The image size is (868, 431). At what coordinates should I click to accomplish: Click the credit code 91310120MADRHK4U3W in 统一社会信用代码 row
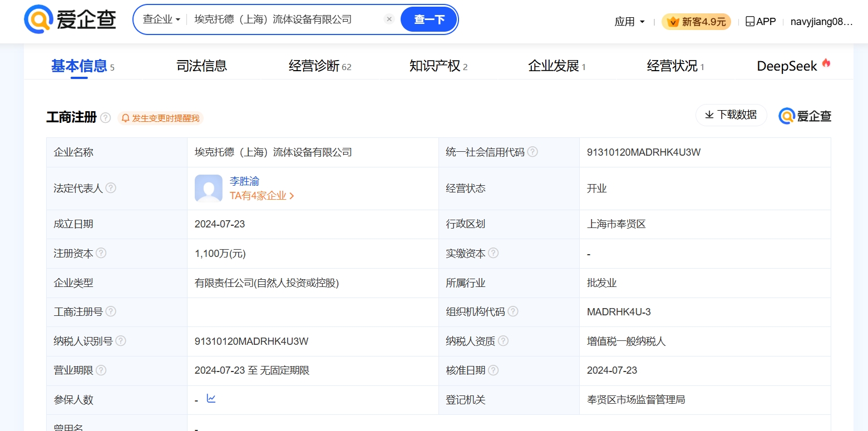pos(644,152)
